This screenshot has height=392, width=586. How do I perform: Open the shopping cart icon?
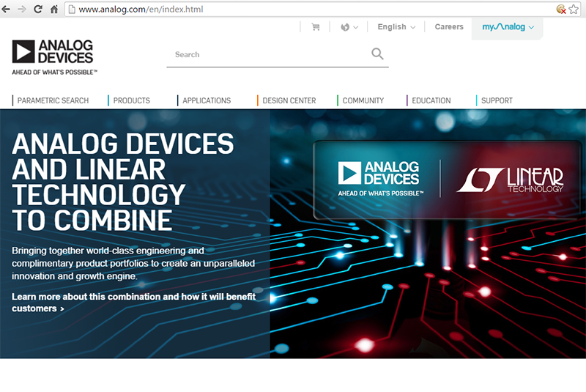click(x=316, y=27)
